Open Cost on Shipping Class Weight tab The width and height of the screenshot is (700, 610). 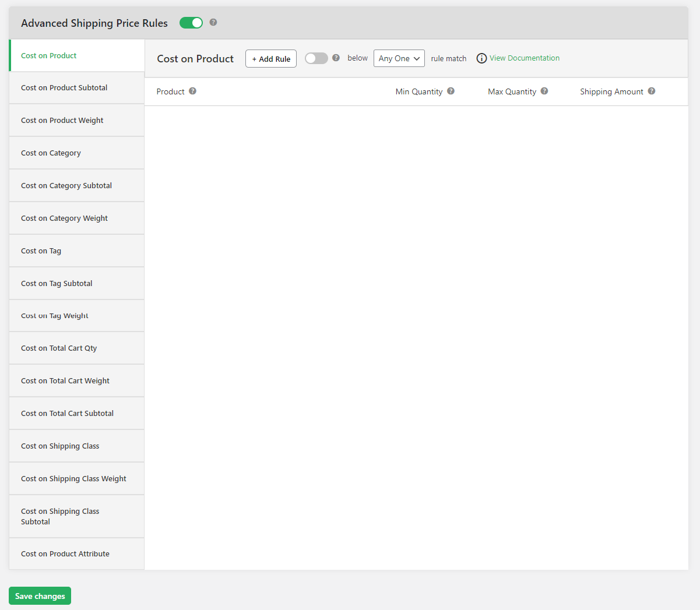tap(77, 479)
